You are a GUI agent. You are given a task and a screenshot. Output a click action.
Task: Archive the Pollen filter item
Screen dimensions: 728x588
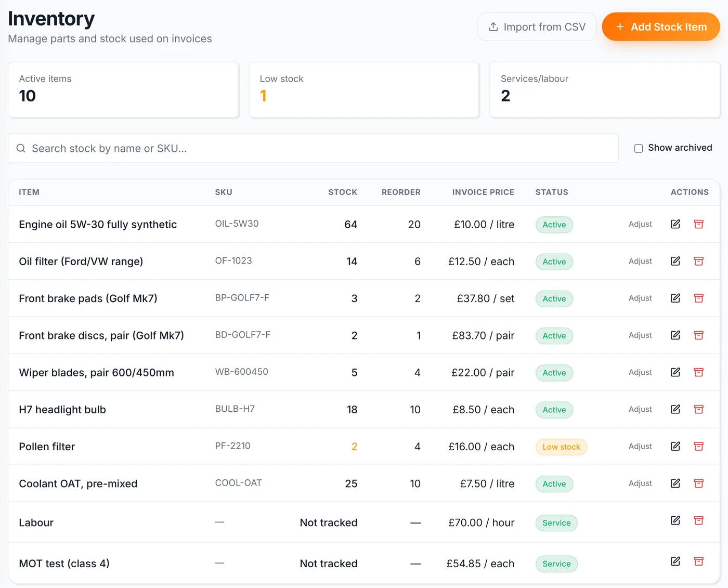click(699, 446)
